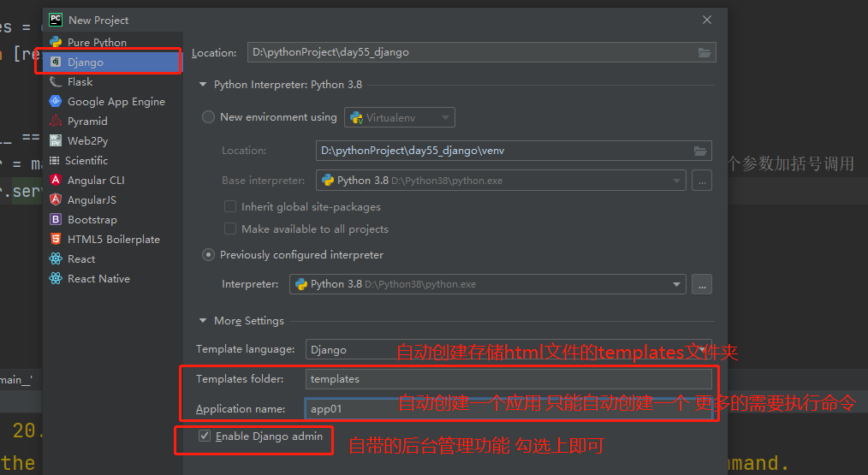Viewport: 868px width, 475px height.
Task: Click the Pyramid red icon
Action: tap(56, 122)
